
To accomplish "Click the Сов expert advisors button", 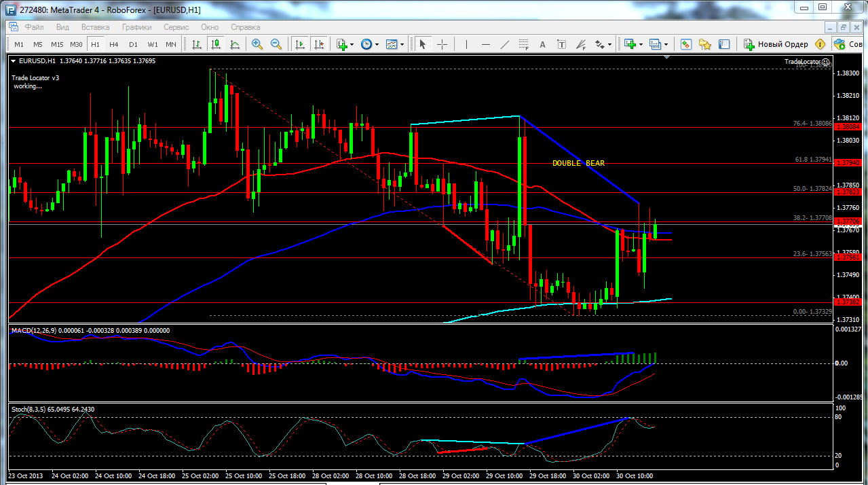I will pyautogui.click(x=848, y=44).
